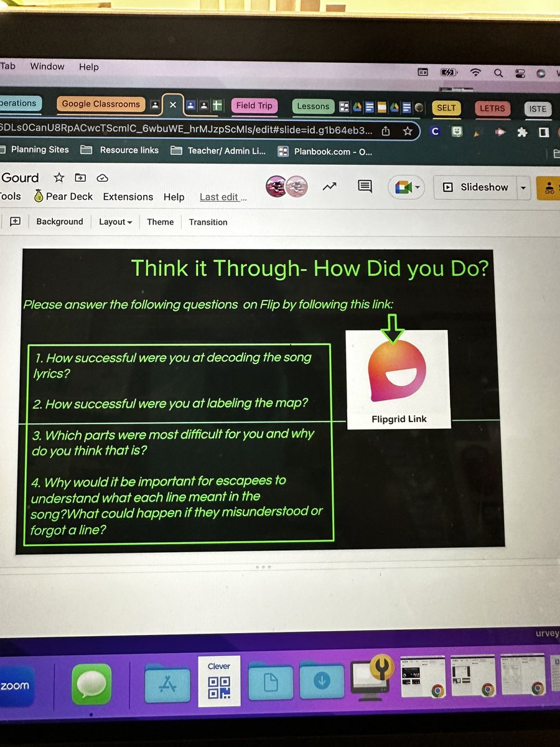
Task: Open the Field Trip tab group
Action: (x=254, y=106)
